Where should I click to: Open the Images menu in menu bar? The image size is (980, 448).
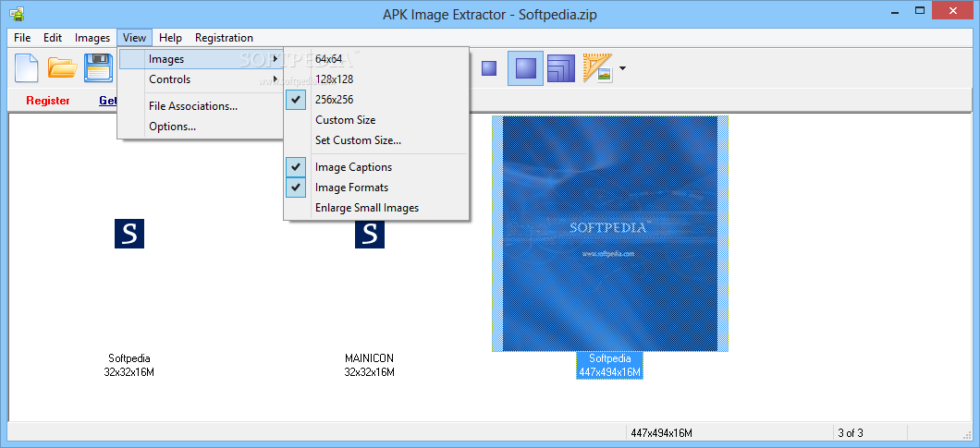click(x=92, y=38)
